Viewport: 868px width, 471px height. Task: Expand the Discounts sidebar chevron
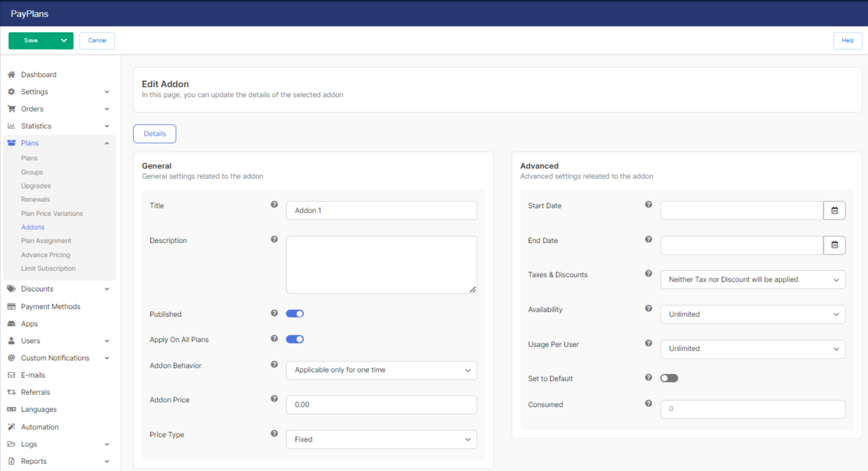[x=107, y=289]
